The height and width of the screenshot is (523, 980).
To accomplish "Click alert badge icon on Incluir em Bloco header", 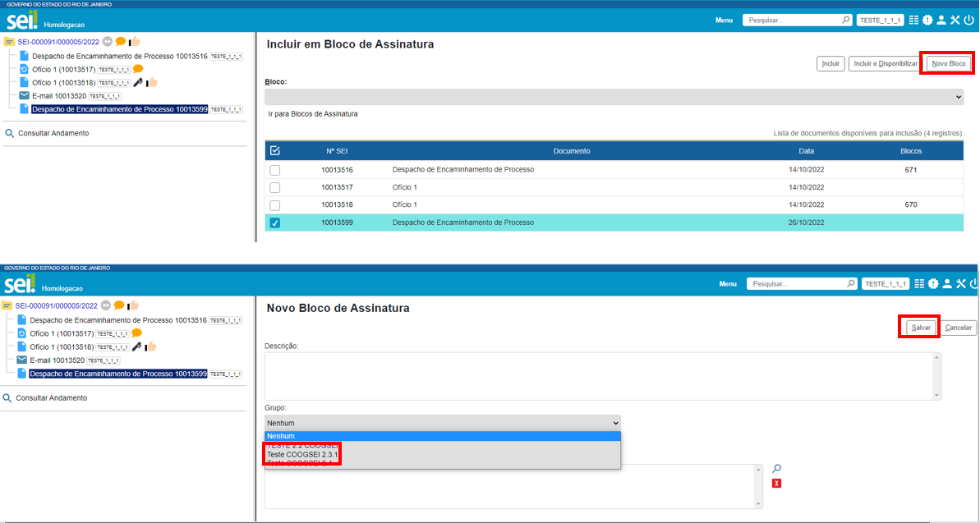I will (x=927, y=20).
